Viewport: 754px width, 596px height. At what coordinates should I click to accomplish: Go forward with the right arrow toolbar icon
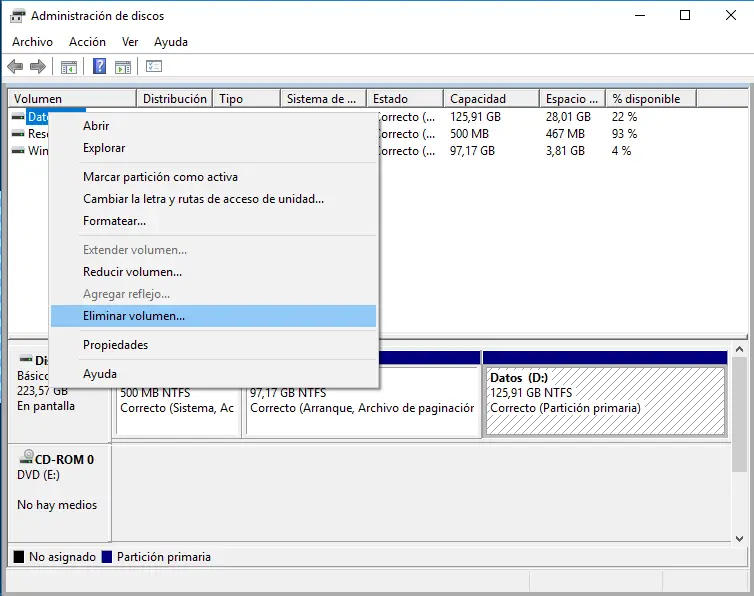pyautogui.click(x=38, y=66)
